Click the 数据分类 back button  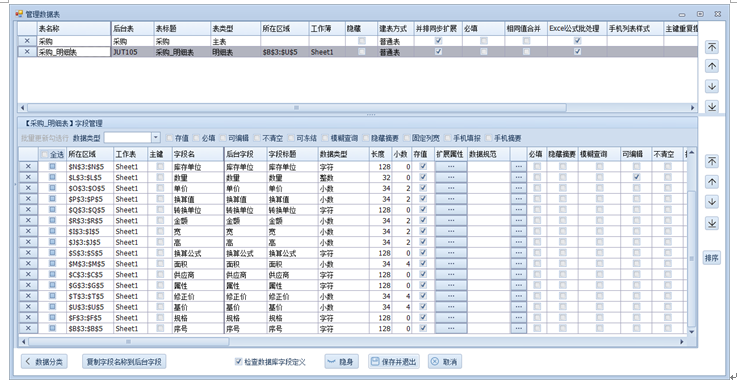[44, 361]
